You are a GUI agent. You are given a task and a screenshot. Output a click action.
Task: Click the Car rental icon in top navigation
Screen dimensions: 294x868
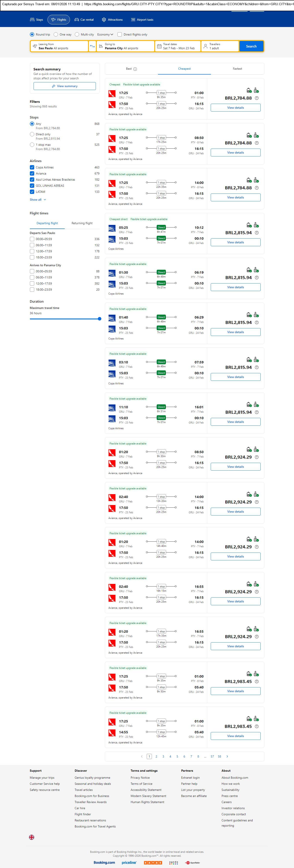[x=77, y=20]
